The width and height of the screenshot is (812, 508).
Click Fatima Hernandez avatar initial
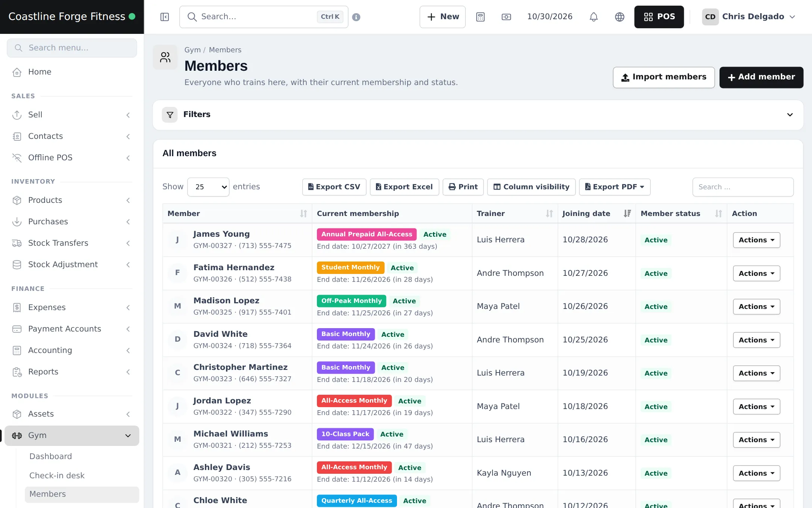(177, 273)
